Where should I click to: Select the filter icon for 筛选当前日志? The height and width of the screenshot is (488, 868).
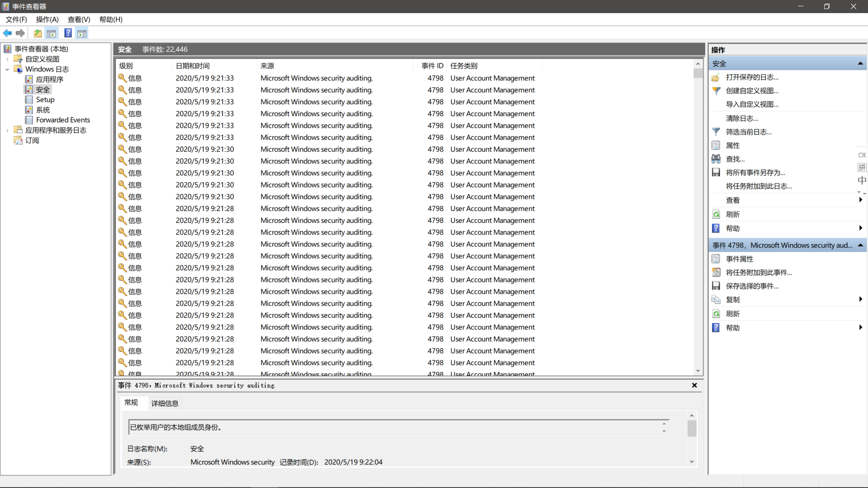(716, 131)
